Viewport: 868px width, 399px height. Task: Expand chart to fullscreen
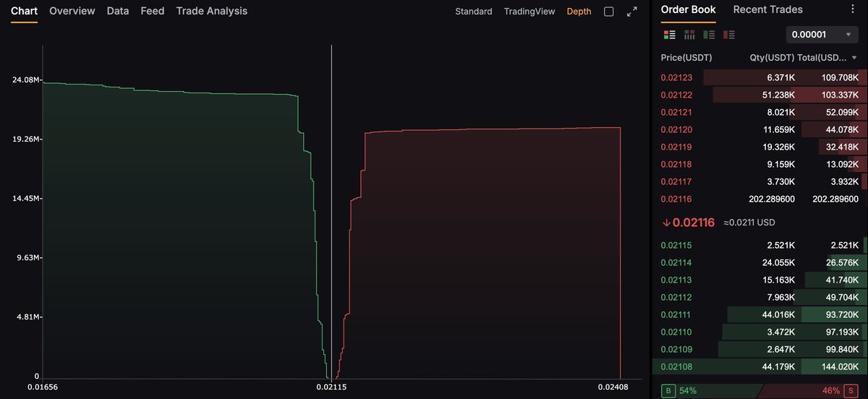(x=631, y=12)
